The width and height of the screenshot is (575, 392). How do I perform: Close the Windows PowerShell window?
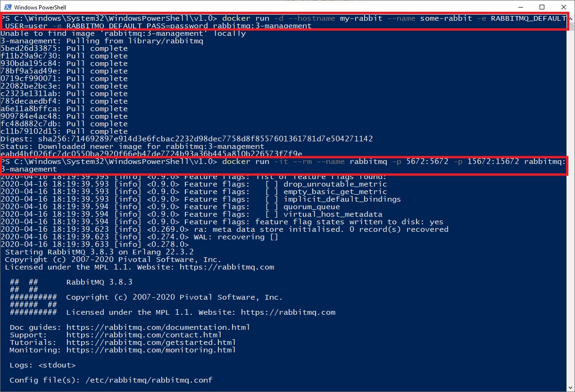(564, 7)
